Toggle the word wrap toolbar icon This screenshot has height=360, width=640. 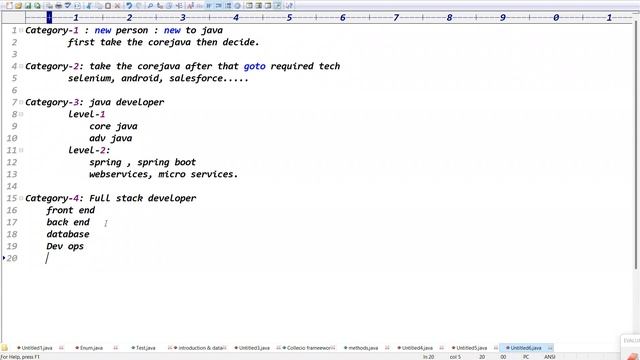[209, 6]
